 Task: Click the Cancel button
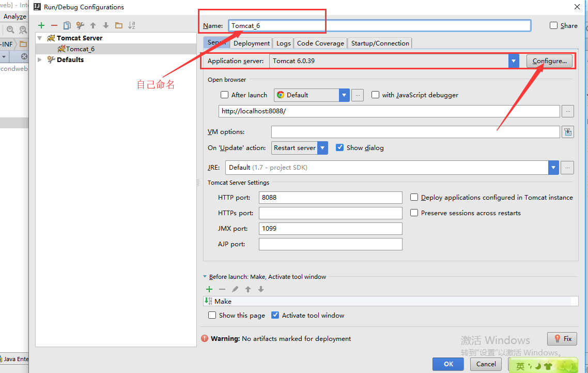pyautogui.click(x=486, y=364)
